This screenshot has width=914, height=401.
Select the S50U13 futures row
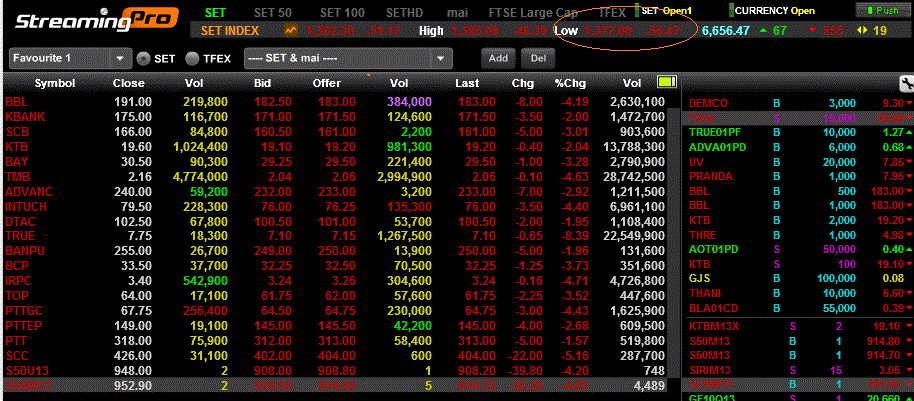(335, 371)
